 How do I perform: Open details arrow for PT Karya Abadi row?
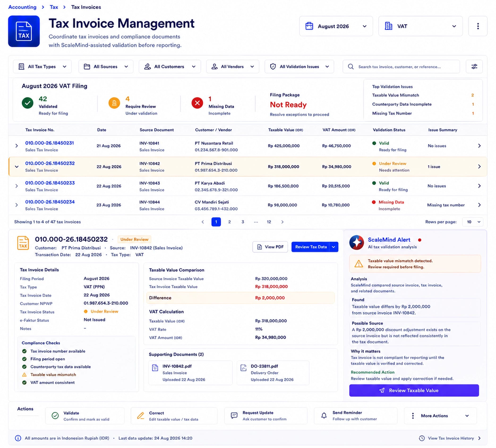[x=479, y=186]
